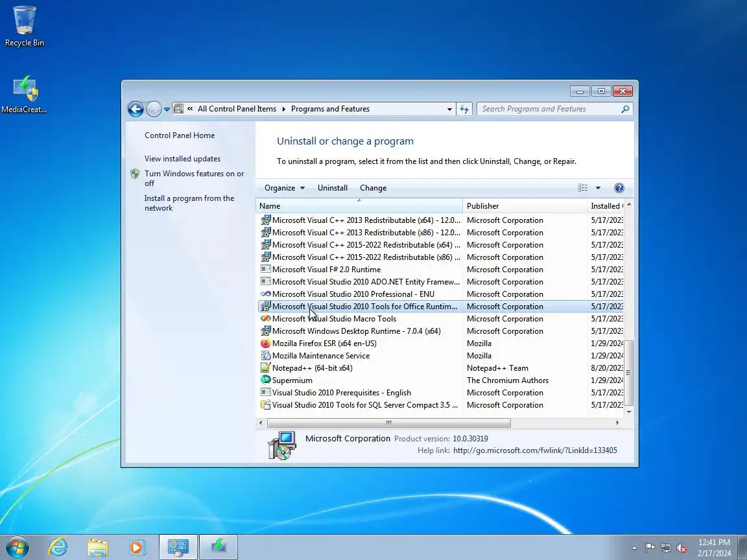Click the Programs and Features breadcrumb
Viewport: 747px width, 560px height.
pyautogui.click(x=330, y=109)
